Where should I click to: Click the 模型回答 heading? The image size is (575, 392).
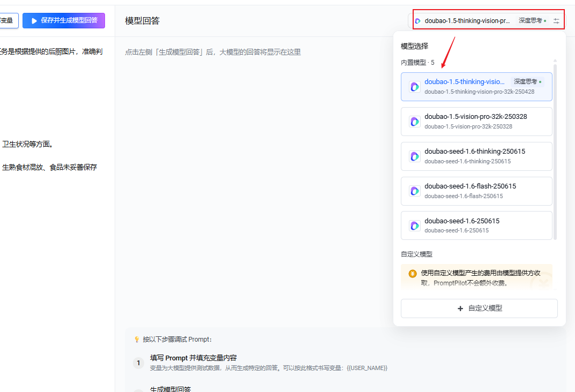pyautogui.click(x=143, y=21)
